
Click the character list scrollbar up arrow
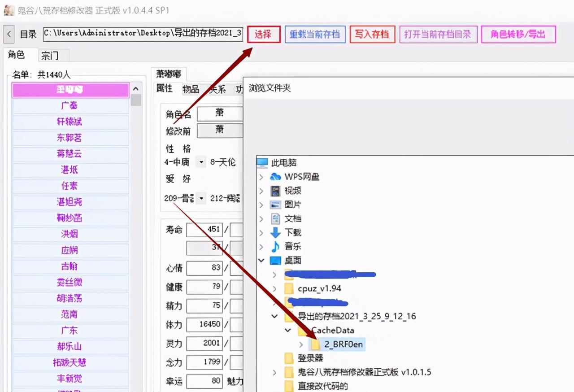click(136, 89)
